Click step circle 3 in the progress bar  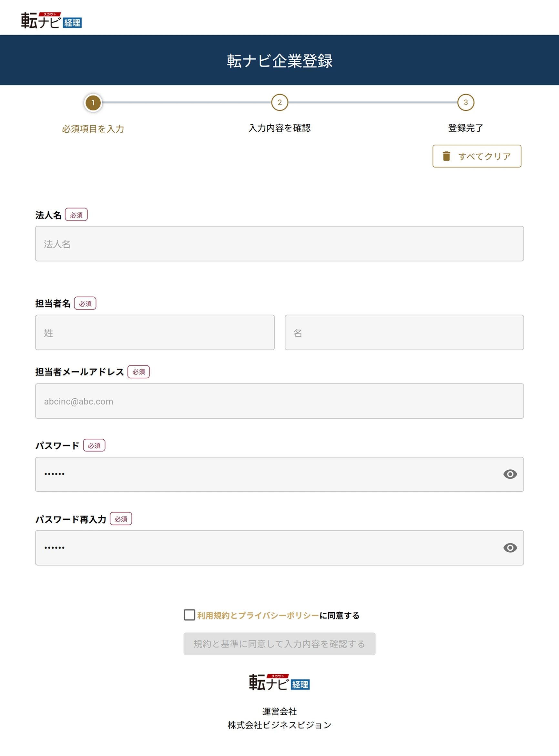click(x=466, y=103)
